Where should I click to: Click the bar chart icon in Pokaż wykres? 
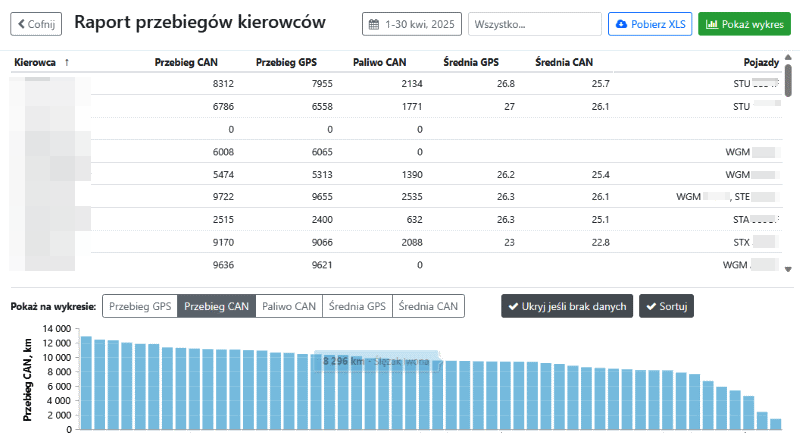coord(712,24)
